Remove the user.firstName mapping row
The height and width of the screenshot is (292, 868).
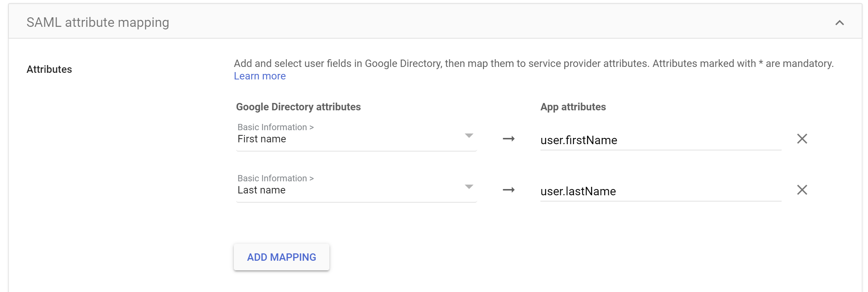pyautogui.click(x=802, y=139)
